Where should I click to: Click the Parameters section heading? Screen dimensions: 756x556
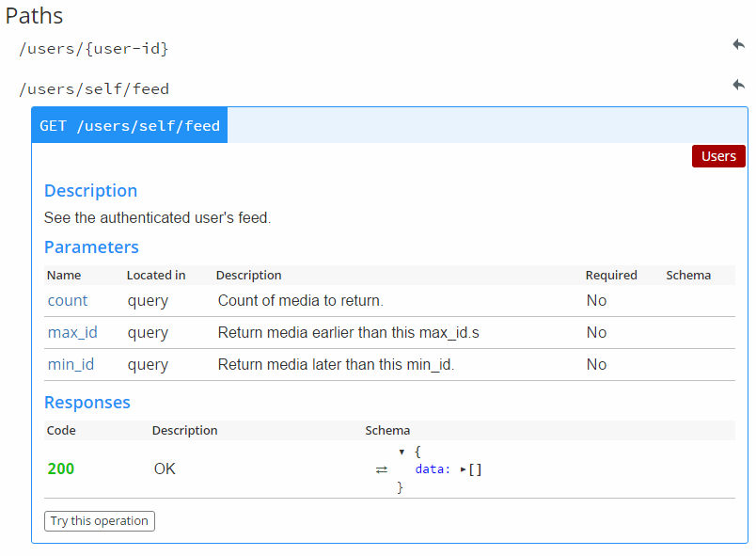(91, 246)
